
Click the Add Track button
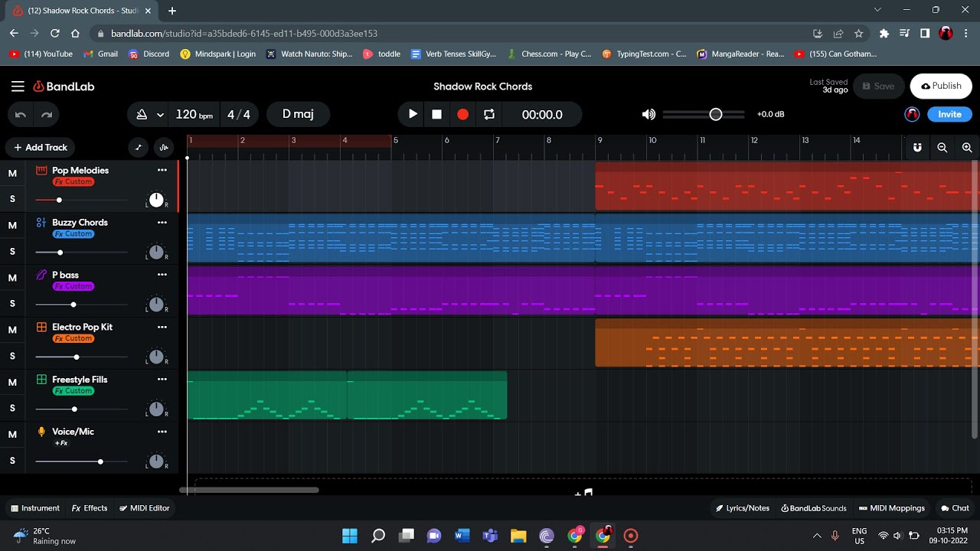tap(41, 147)
